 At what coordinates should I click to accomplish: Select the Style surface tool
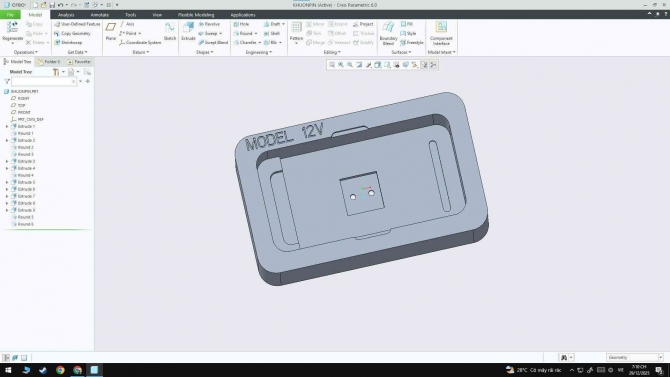(408, 33)
